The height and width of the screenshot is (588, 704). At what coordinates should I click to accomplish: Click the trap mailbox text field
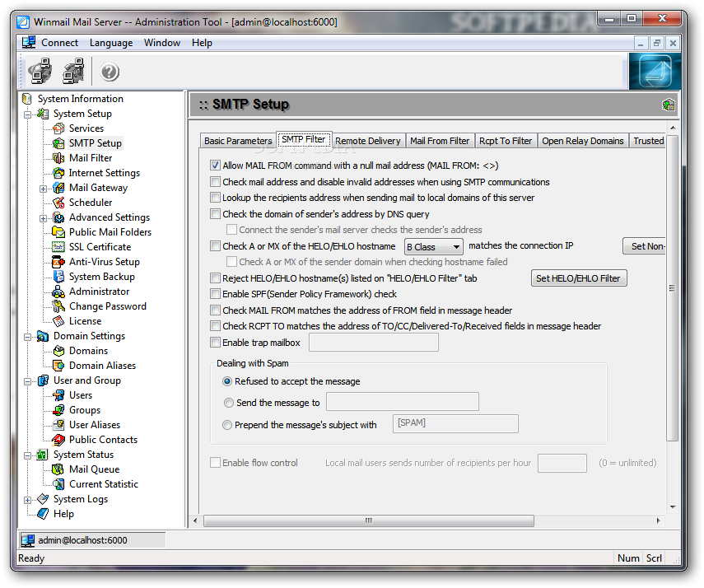pyautogui.click(x=374, y=343)
